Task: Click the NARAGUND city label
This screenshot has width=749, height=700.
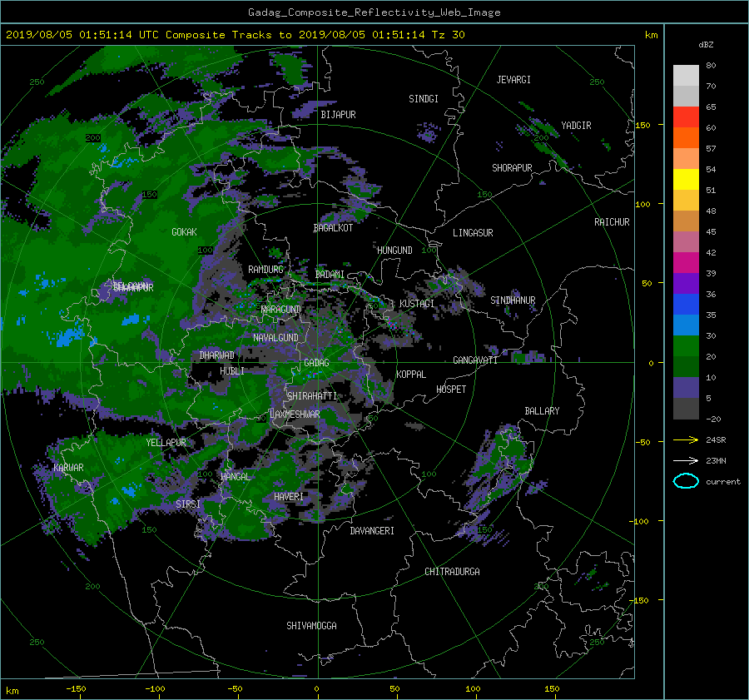Action: coord(281,310)
